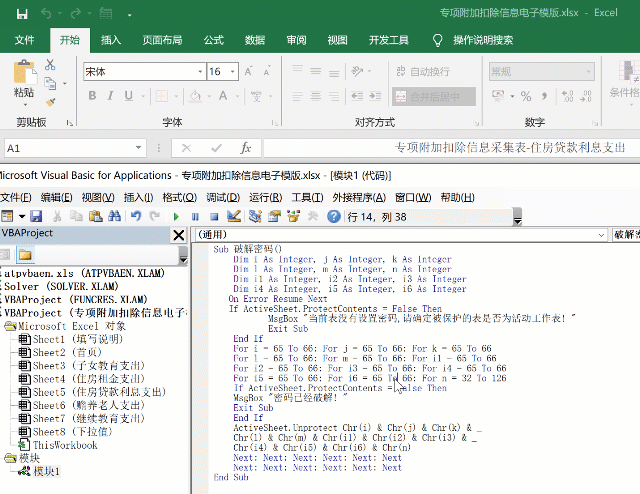The height and width of the screenshot is (494, 640).
Task: Save the workbook from the Excel title bar
Action: click(x=22, y=14)
